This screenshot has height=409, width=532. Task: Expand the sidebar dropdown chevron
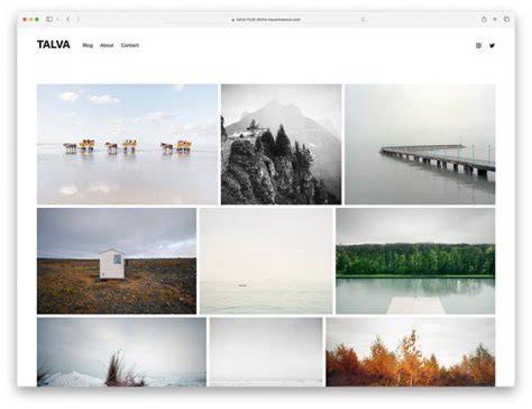click(58, 19)
